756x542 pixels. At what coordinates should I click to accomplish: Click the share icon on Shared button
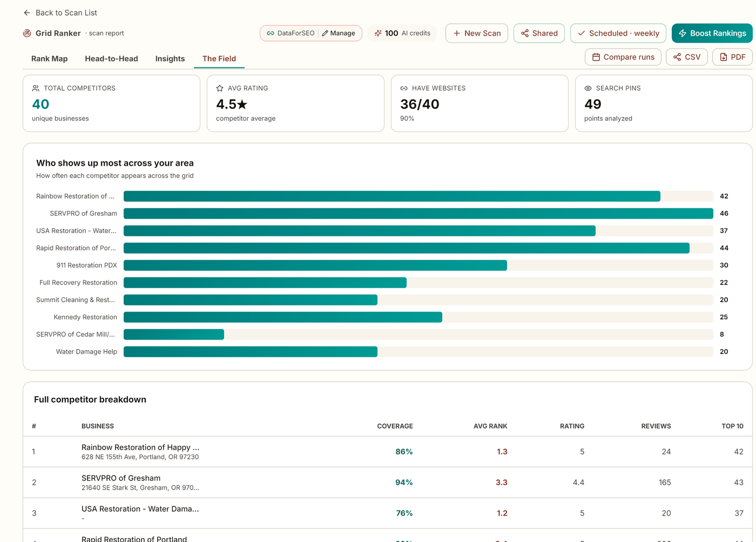pos(525,33)
